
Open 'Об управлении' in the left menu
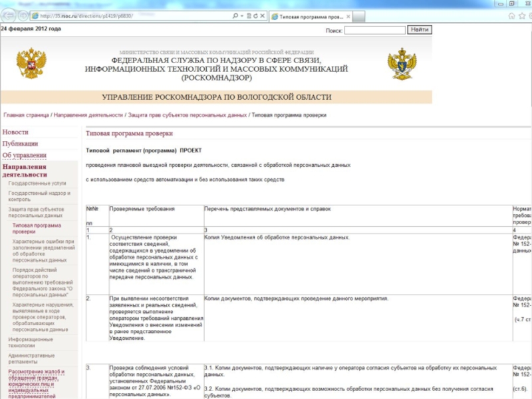click(25, 155)
